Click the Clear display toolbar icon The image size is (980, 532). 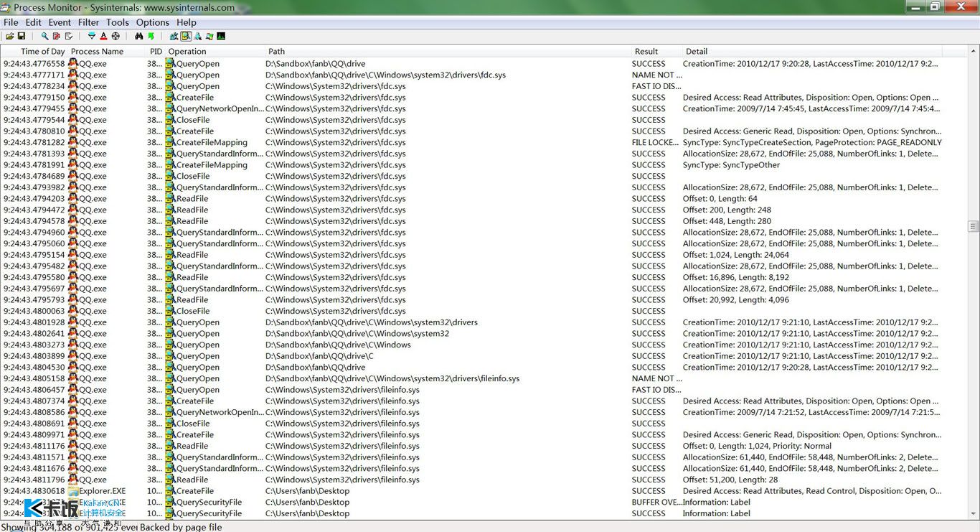click(69, 36)
